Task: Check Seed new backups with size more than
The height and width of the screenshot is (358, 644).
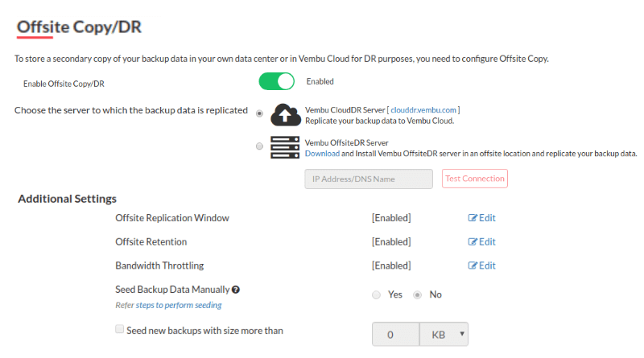Action: [119, 329]
